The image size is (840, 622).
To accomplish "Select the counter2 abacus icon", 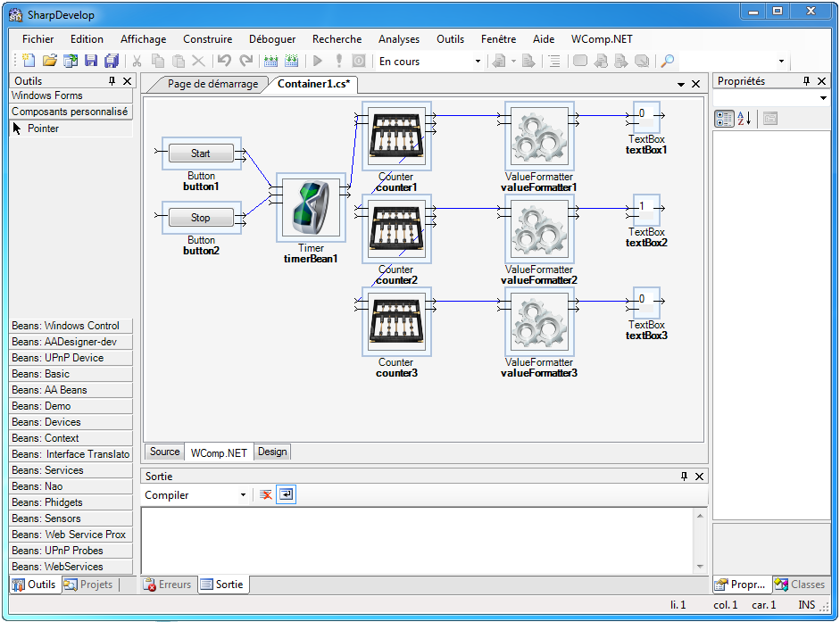I will (396, 229).
